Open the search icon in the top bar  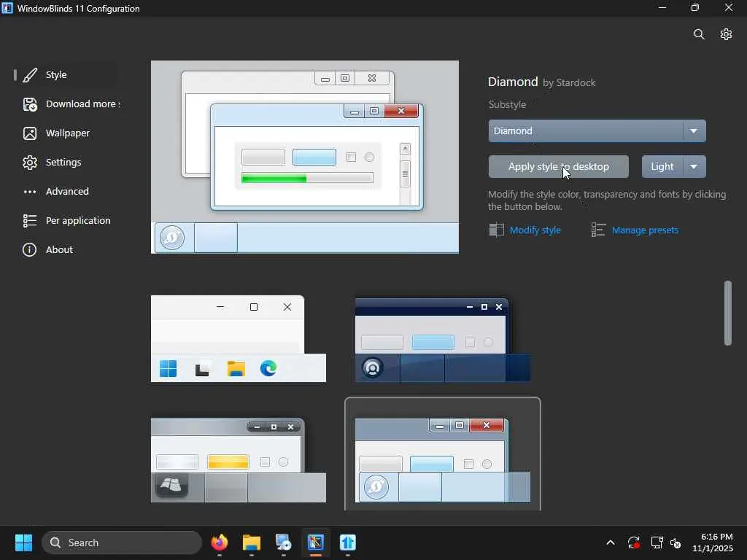699,34
